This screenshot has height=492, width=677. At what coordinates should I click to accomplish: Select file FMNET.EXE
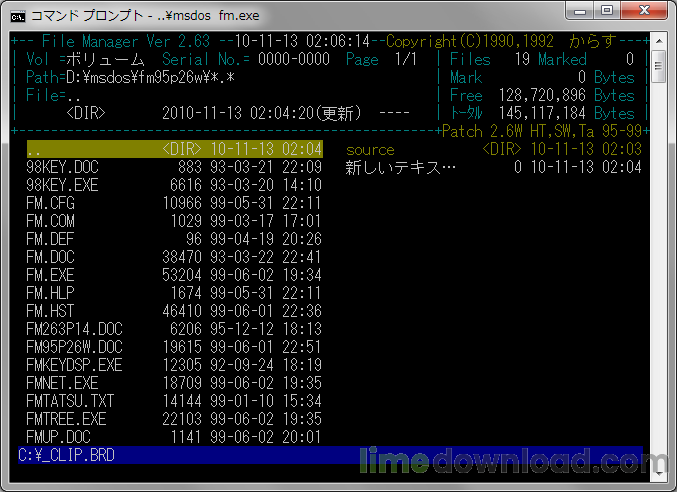[174, 383]
